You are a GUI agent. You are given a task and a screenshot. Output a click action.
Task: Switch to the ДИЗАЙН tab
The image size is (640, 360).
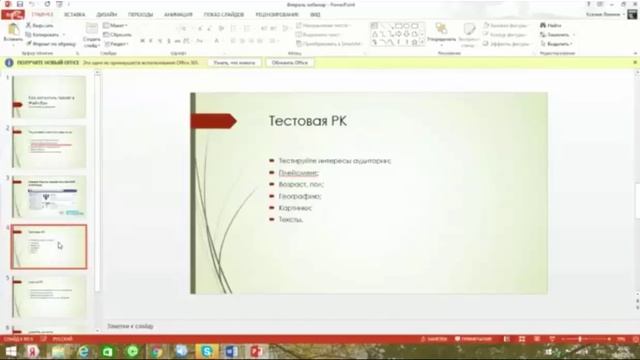pos(107,15)
